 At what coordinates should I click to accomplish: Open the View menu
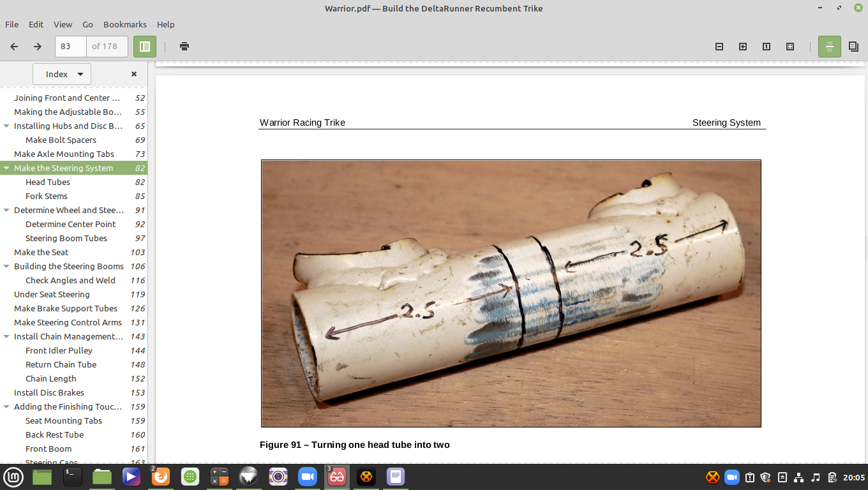pyautogui.click(x=63, y=24)
